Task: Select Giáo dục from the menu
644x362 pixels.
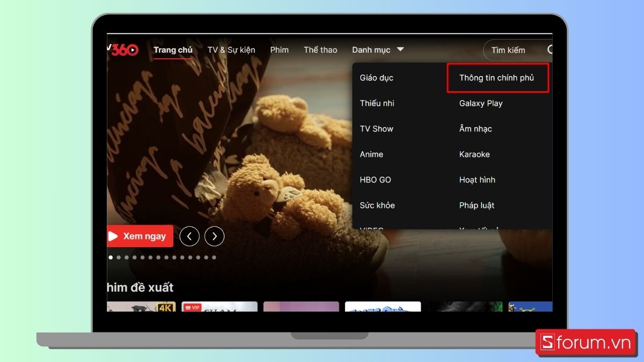Action: click(376, 77)
